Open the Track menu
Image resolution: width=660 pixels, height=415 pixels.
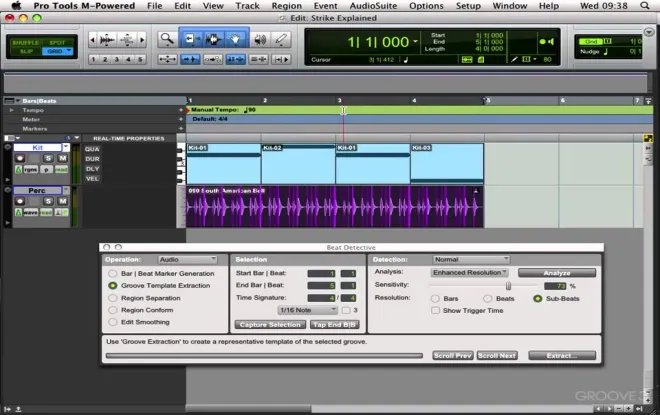[247, 6]
